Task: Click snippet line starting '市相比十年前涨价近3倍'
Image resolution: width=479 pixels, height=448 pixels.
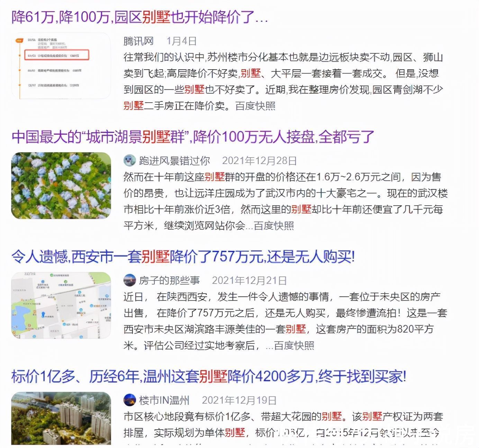Action: tap(283, 209)
